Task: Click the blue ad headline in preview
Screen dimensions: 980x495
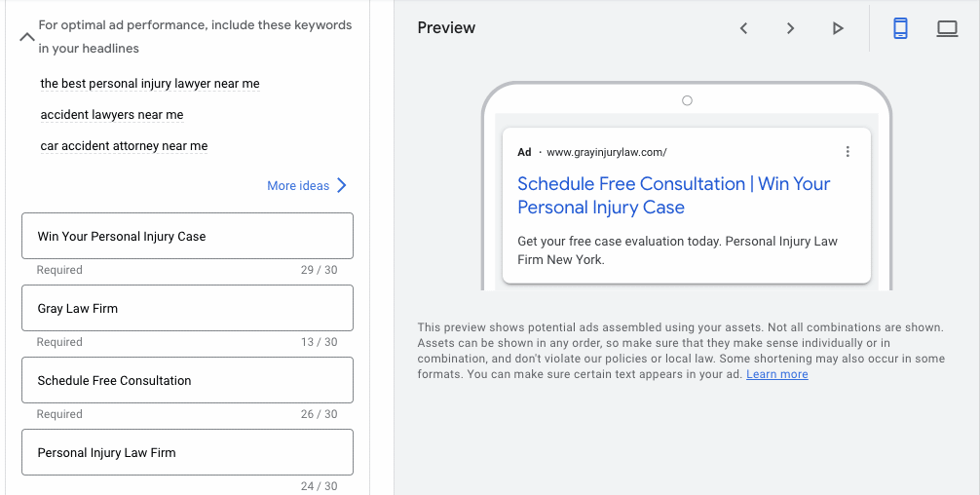Action: pos(674,196)
